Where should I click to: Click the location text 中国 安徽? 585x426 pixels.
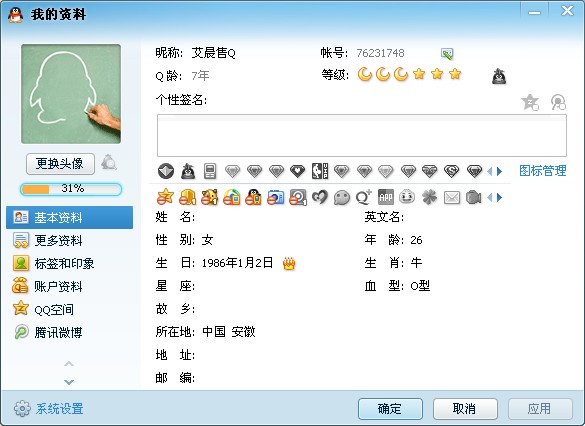[x=229, y=332]
